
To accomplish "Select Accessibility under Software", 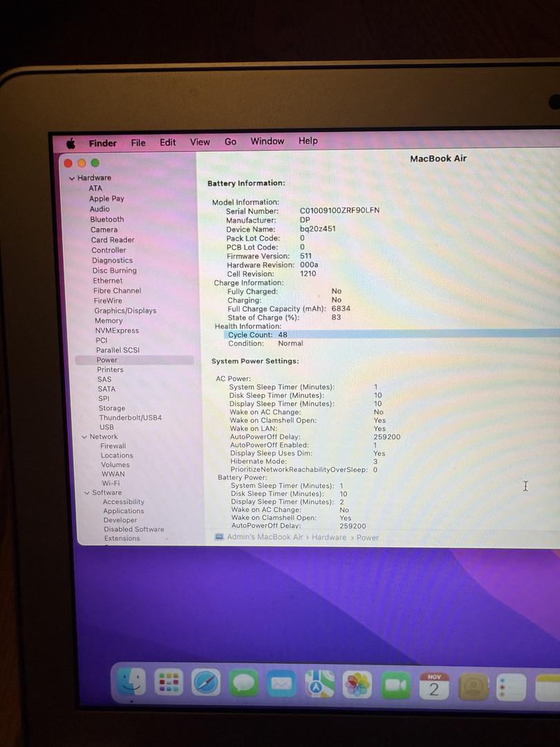I will [x=123, y=501].
